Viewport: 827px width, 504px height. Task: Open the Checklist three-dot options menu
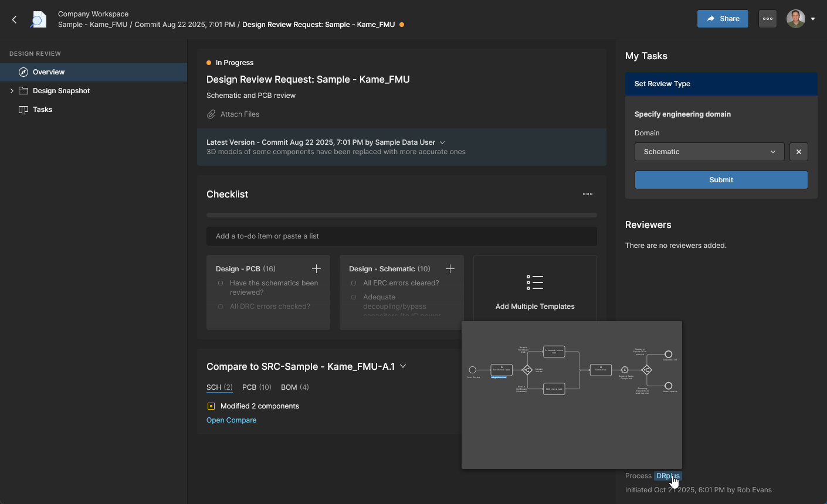587,194
